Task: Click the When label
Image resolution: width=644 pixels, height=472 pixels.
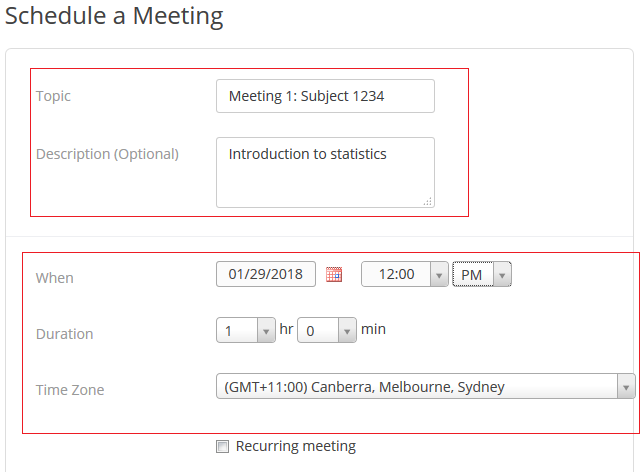Action: coord(54,278)
